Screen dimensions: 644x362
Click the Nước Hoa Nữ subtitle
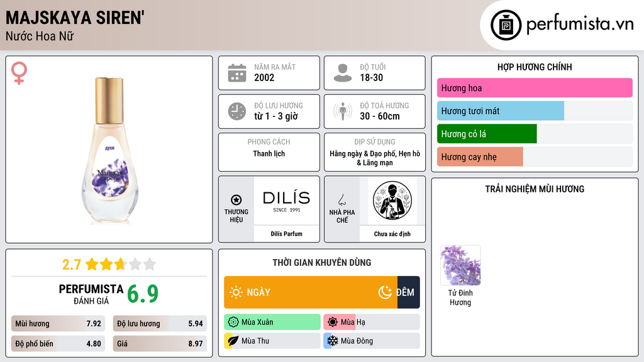click(40, 36)
